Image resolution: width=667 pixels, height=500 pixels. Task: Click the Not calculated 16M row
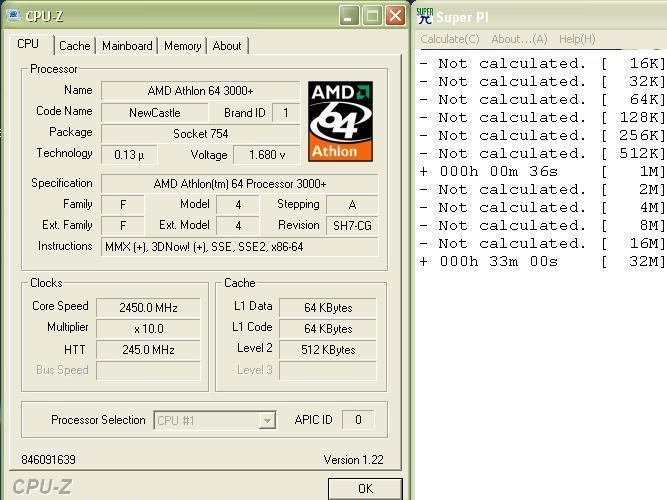[542, 243]
